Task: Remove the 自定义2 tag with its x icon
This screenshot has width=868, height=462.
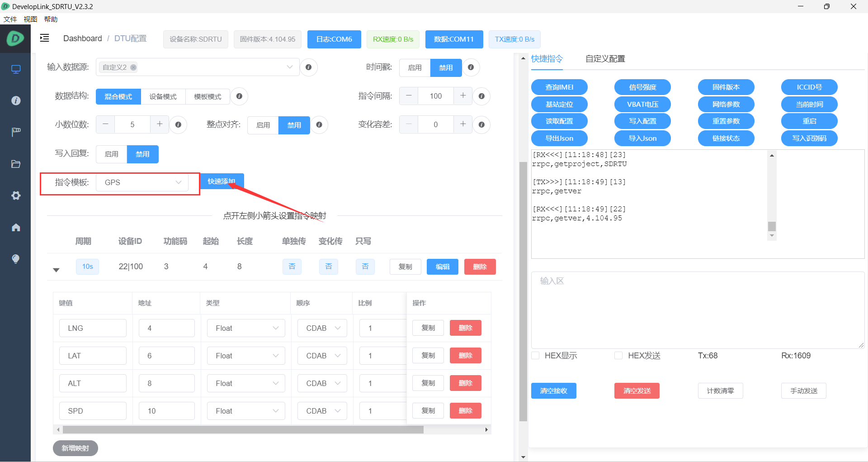Action: pos(133,67)
